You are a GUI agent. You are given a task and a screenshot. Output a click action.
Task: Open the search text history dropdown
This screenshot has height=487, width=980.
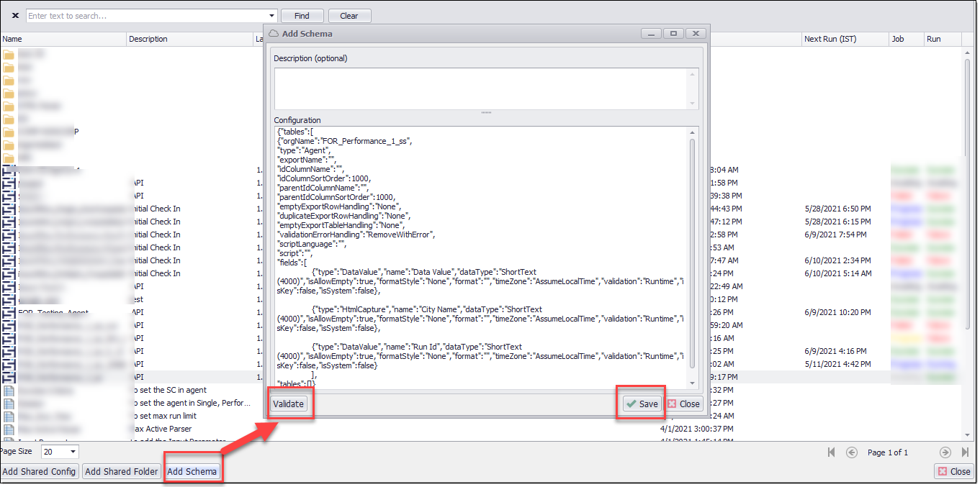(x=271, y=16)
